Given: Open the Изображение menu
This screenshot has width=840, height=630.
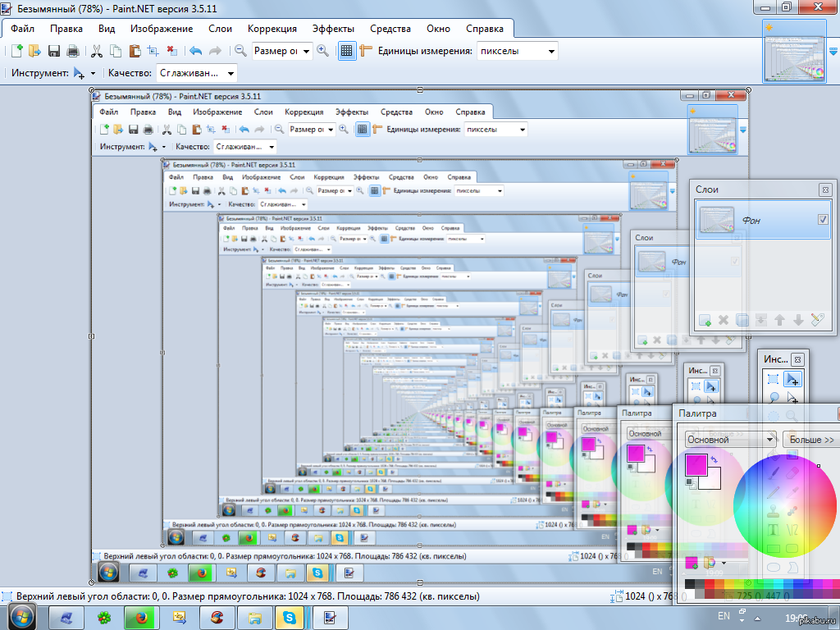Looking at the screenshot, I should point(162,29).
